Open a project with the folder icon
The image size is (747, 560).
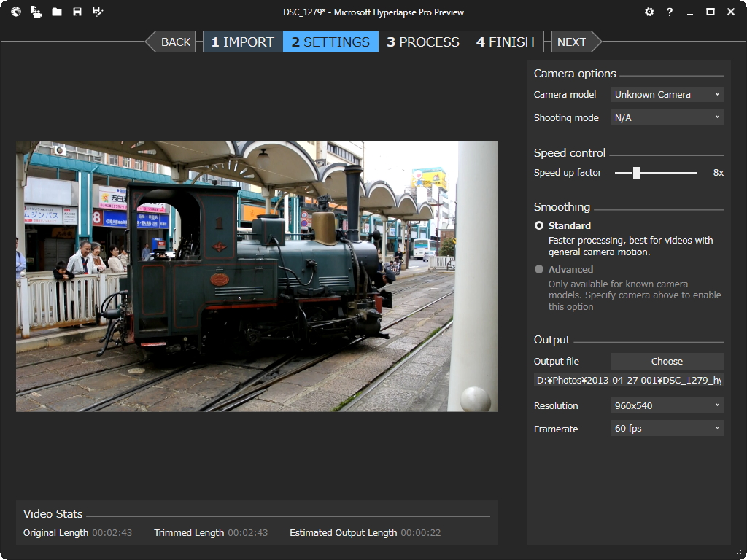tap(57, 12)
